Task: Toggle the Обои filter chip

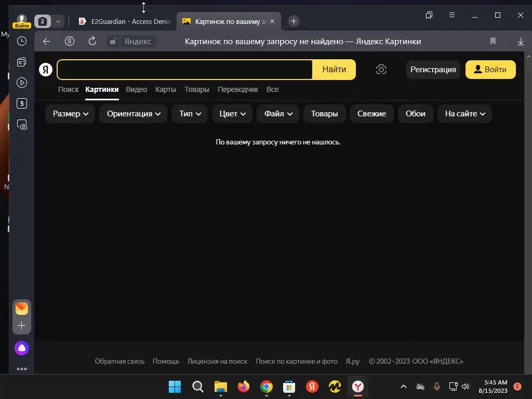Action: (415, 114)
